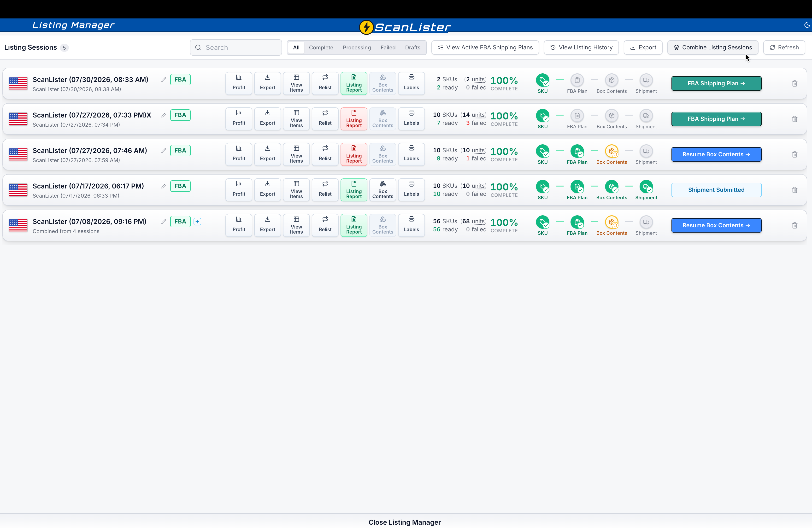
Task: Toggle dark mode moon icon
Action: 807,25
